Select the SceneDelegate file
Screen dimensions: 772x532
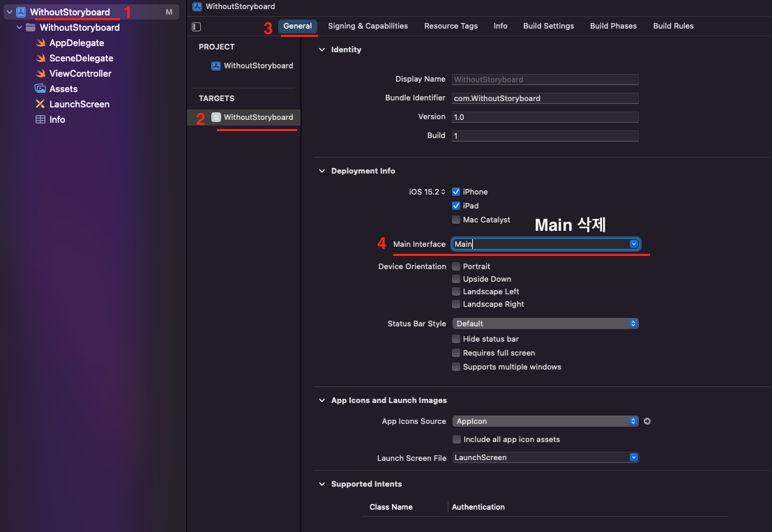(x=81, y=58)
